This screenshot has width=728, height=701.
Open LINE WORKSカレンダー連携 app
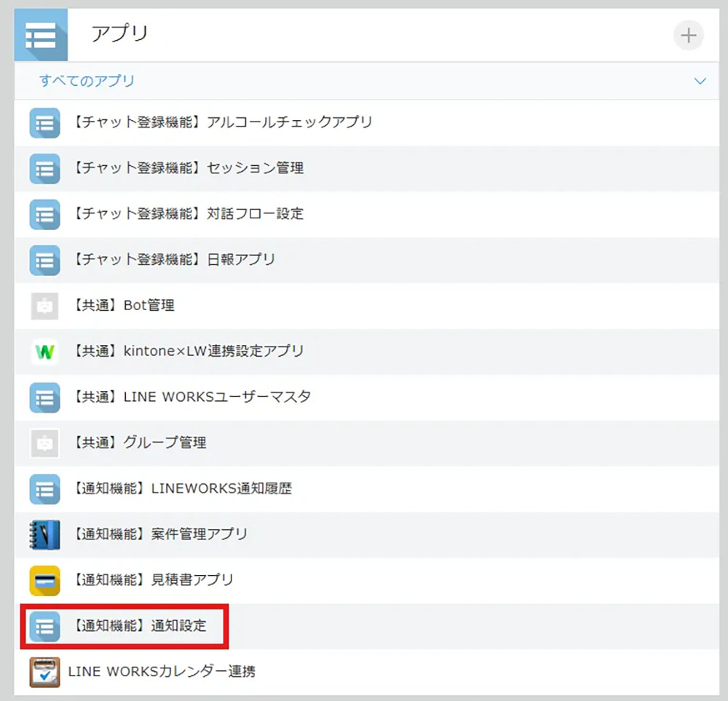coord(162,672)
